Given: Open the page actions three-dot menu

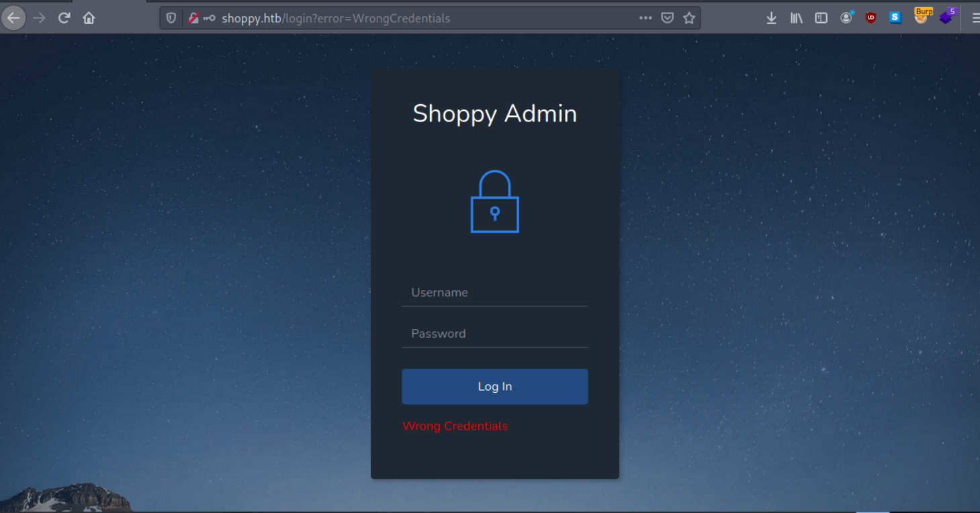Looking at the screenshot, I should click(x=645, y=18).
